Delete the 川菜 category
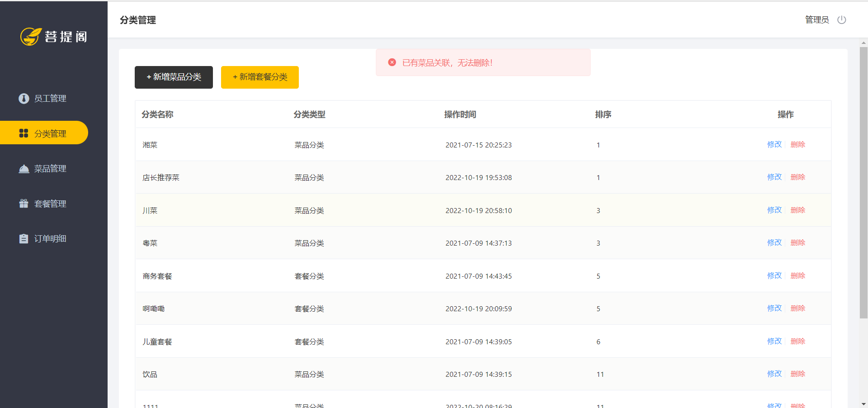This screenshot has height=408, width=868. point(798,210)
